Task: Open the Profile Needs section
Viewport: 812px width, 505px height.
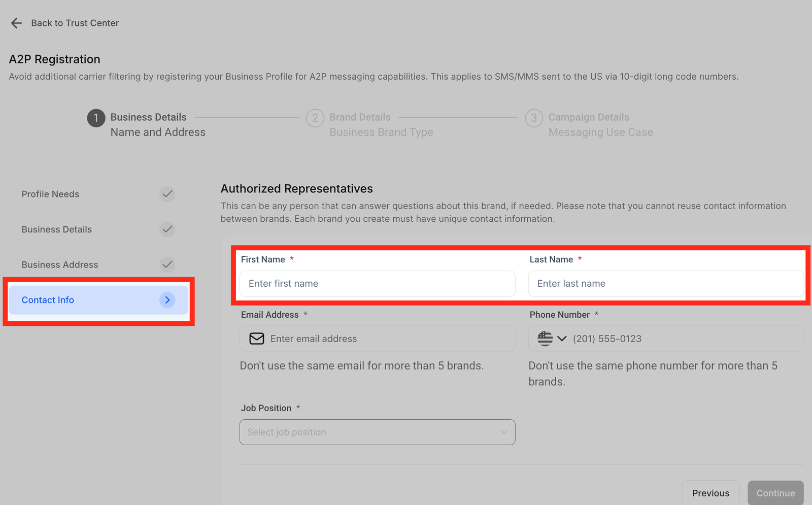Action: [x=51, y=194]
